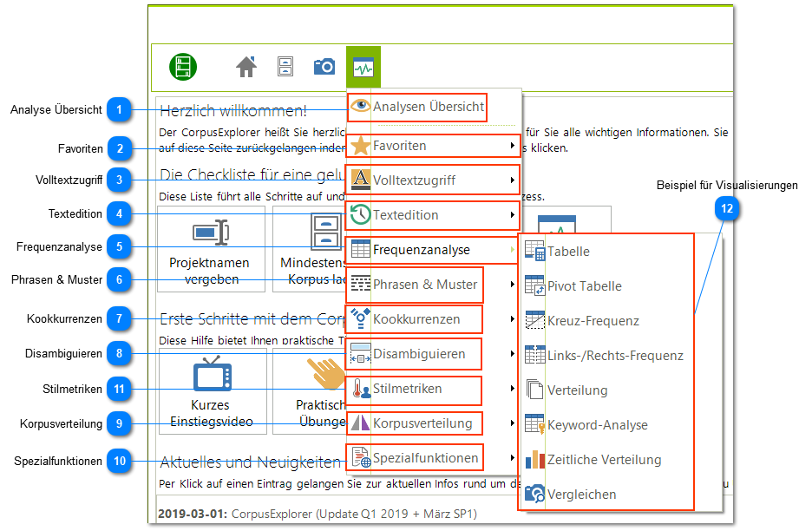
Task: Click the Herzlich willkommen! heading
Action: (x=233, y=110)
